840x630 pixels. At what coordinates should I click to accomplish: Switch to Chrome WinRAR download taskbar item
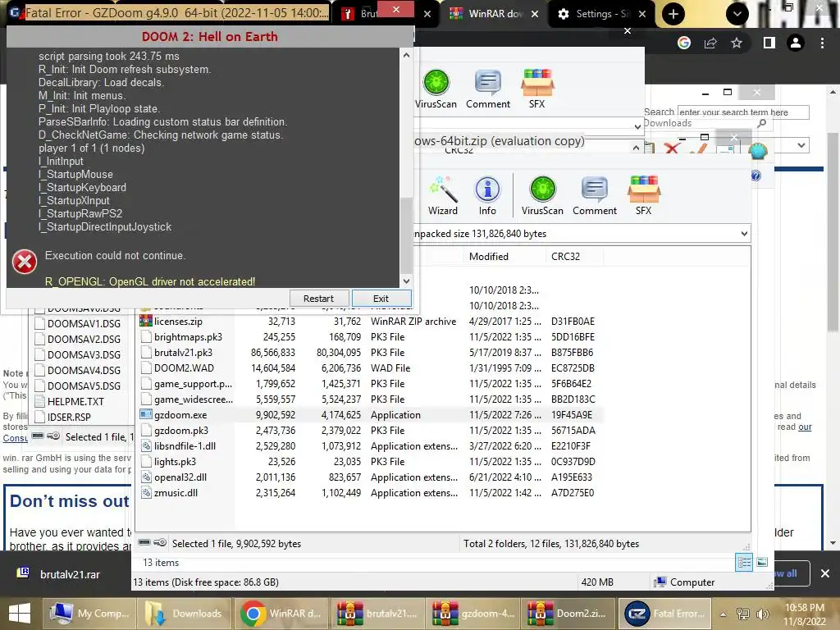point(280,614)
